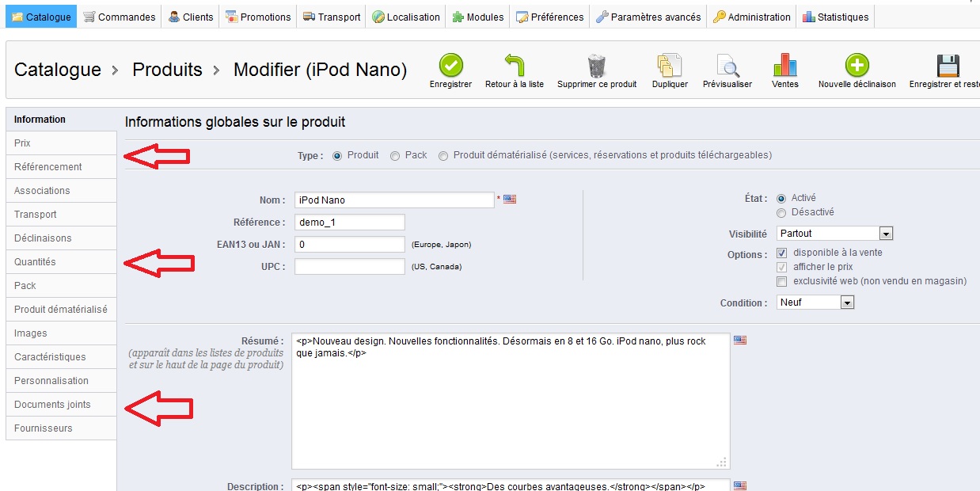Image resolution: width=980 pixels, height=491 pixels.
Task: Select the Désactivé state radio button
Action: click(781, 213)
